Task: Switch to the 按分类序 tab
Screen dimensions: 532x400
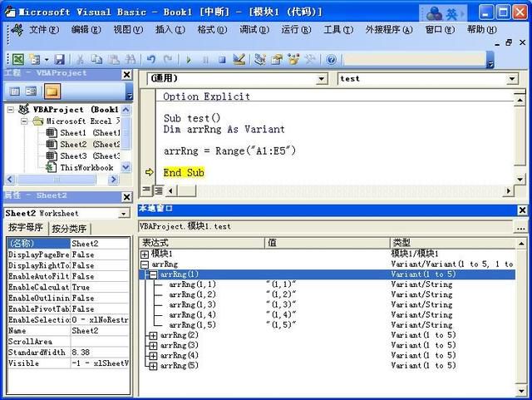Action: tap(69, 229)
